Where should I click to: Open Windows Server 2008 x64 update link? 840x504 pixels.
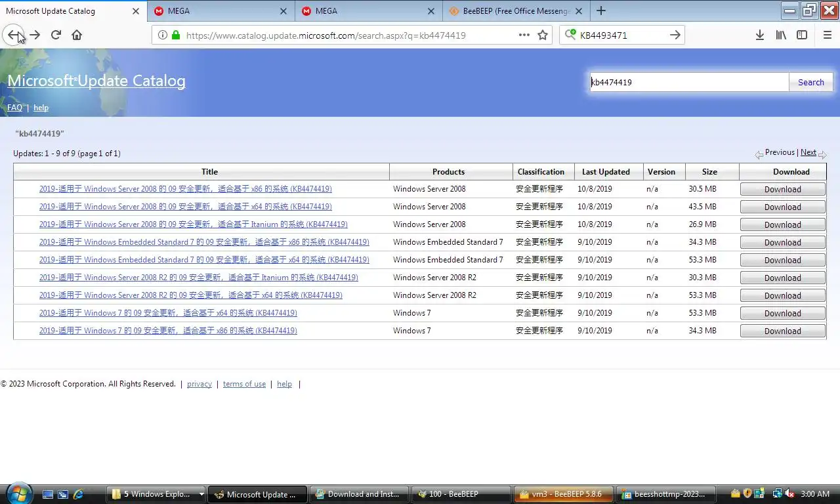click(185, 207)
